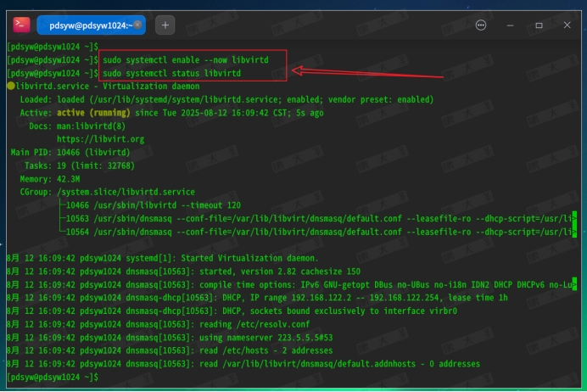Minimize the terminal window
The image size is (587, 392).
click(x=511, y=25)
